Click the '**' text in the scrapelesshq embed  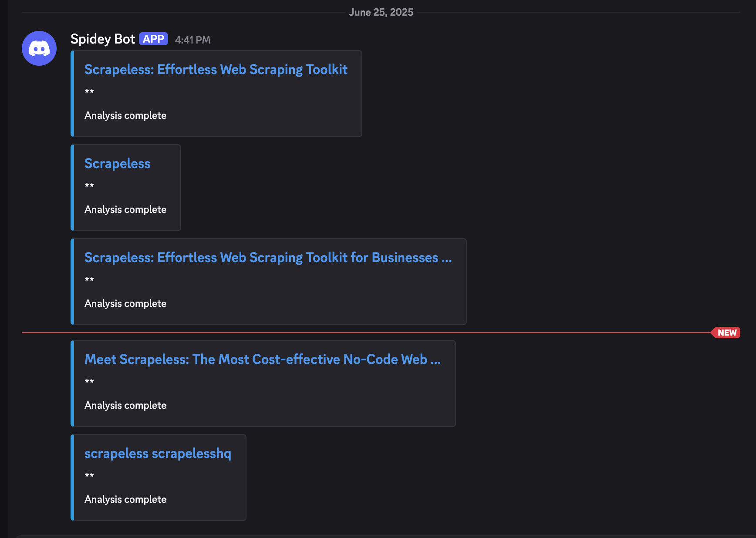[89, 475]
